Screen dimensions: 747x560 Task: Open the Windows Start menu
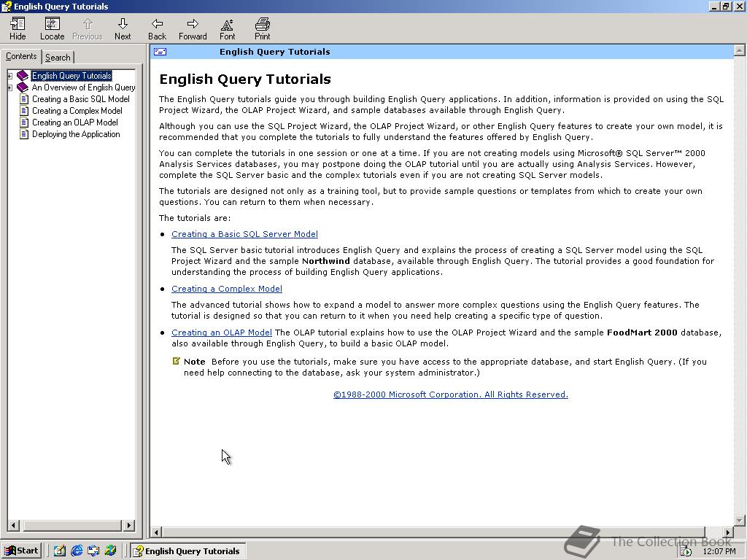(x=21, y=551)
